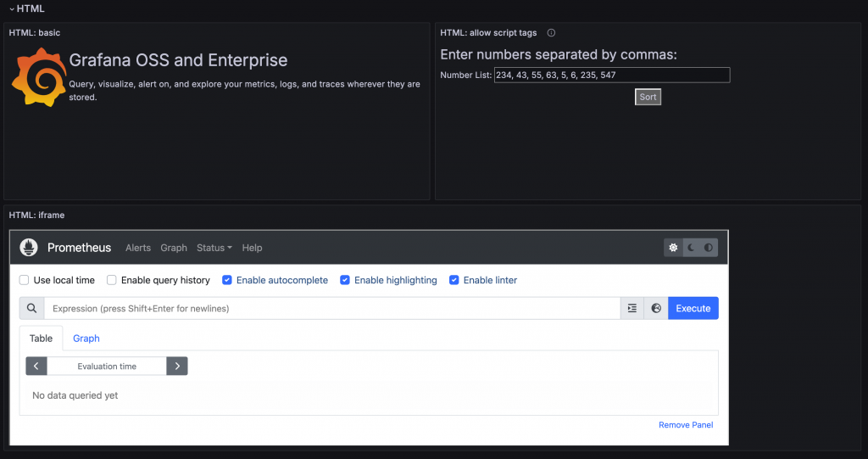Go to previous evaluation time arrow
This screenshot has width=868, height=459.
36,366
